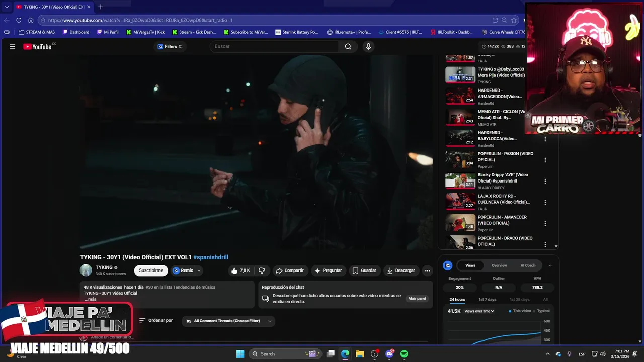
Task: Expand the Remix dropdown arrow
Action: pyautogui.click(x=199, y=270)
